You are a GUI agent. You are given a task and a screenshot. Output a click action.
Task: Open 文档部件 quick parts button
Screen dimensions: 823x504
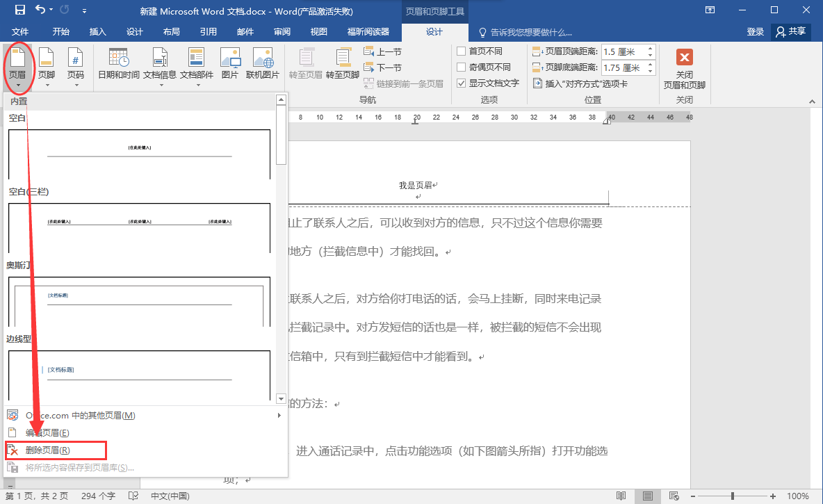tap(197, 67)
